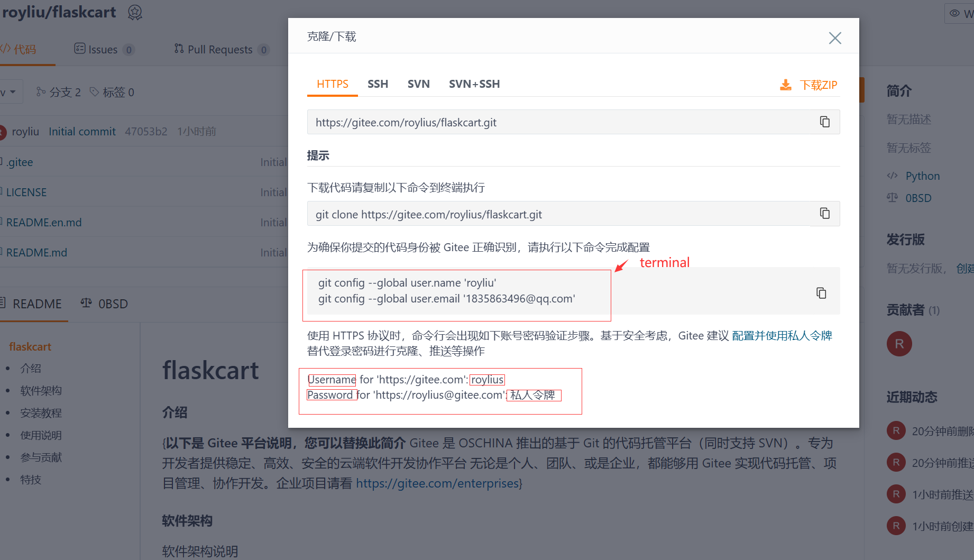Open the Pull Requests tab
This screenshot has width=974, height=560.
(x=222, y=49)
